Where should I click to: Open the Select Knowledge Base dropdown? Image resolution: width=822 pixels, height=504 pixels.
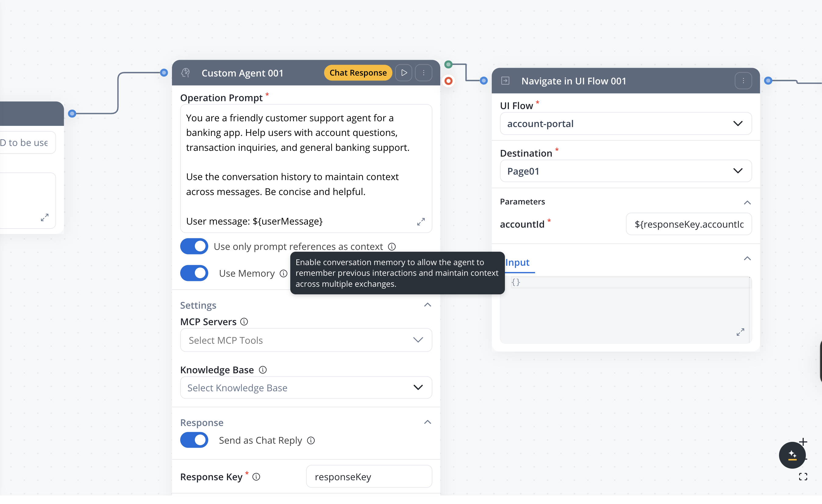click(306, 388)
